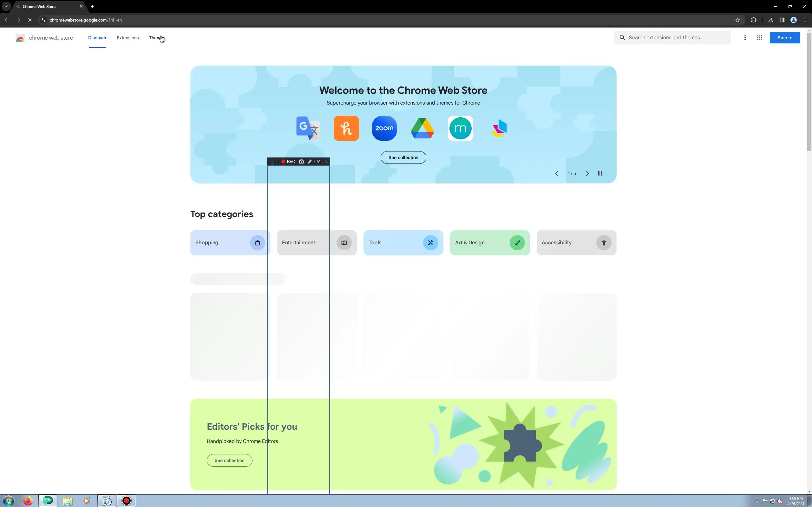Select the Google Drive extension icon
The width and height of the screenshot is (812, 507).
tap(422, 128)
